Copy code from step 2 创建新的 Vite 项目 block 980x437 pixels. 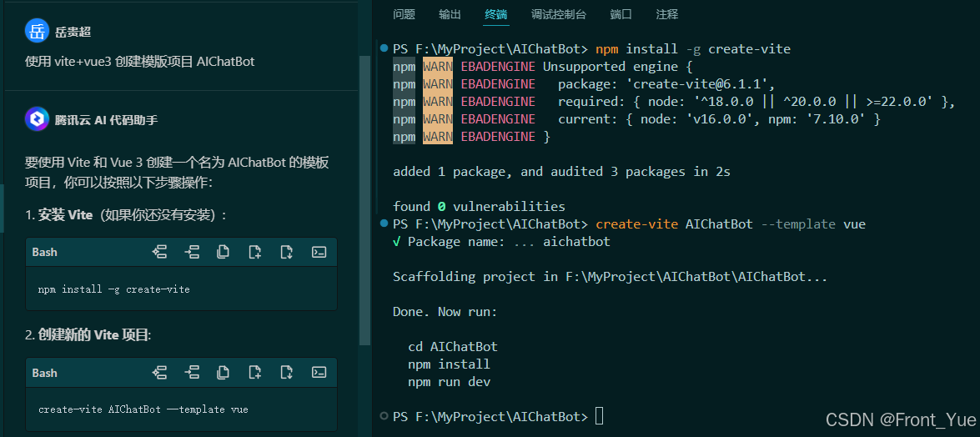click(224, 373)
